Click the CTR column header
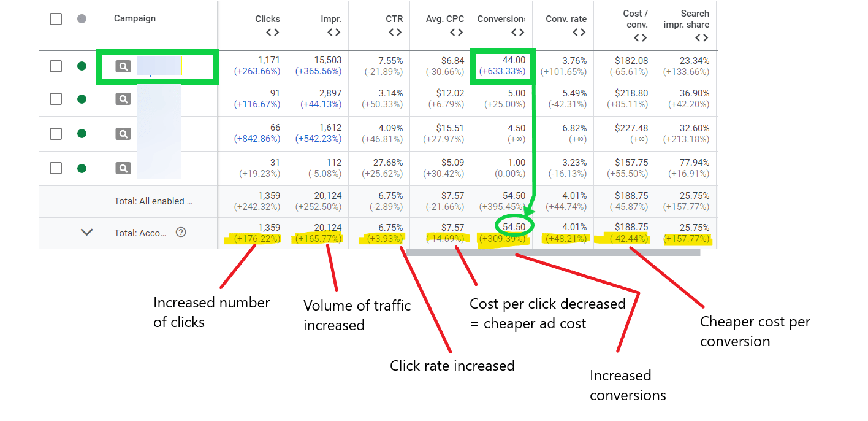Viewport: 868px width, 421px height. 395,18
